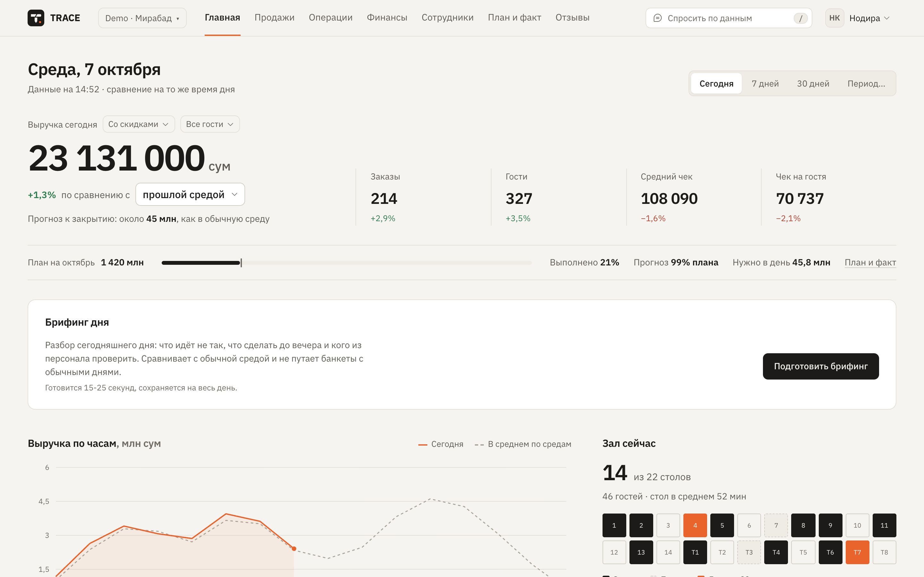Click the October plan progress bar
The width and height of the screenshot is (924, 577).
point(347,263)
